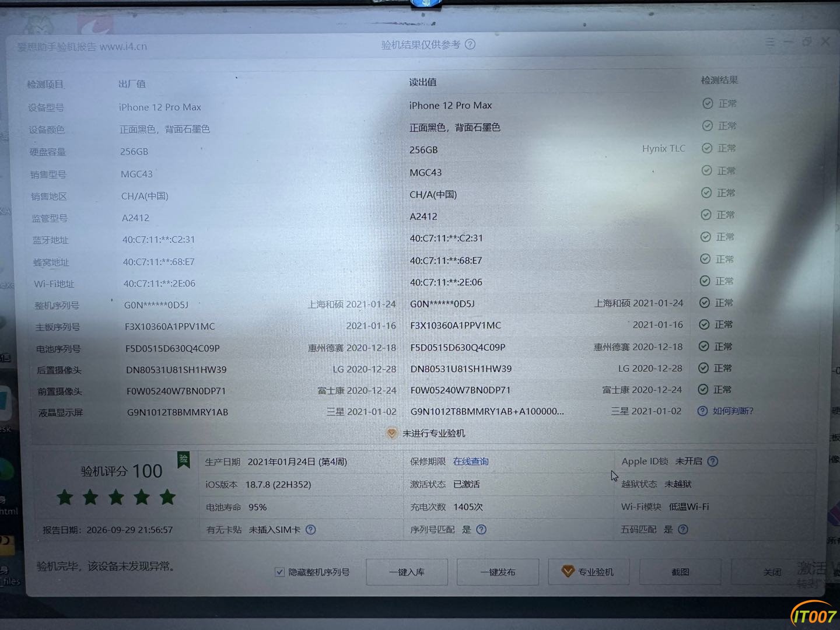Click the 读出值 column header
Screen dimensions: 840x630
pyautogui.click(x=422, y=82)
